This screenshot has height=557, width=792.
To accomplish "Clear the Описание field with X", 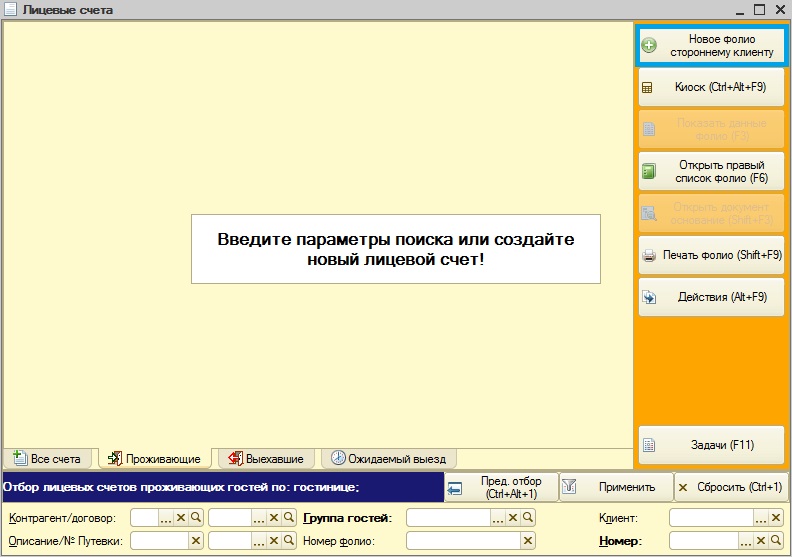I will point(195,541).
